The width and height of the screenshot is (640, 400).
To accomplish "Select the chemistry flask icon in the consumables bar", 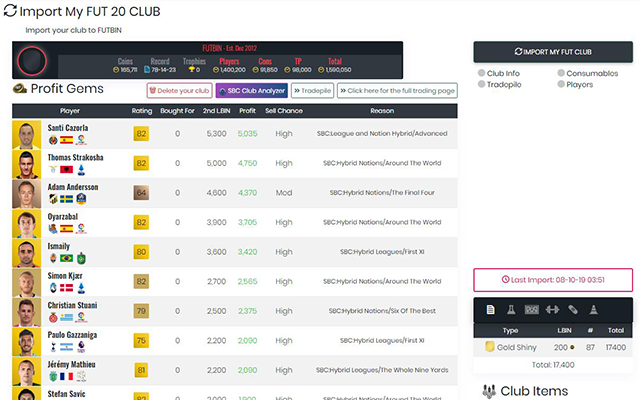I will point(511,310).
